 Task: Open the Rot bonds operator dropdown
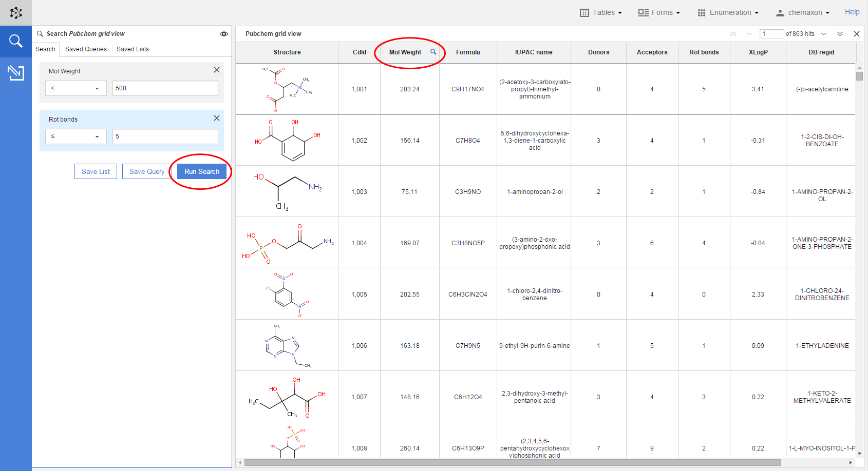[76, 136]
